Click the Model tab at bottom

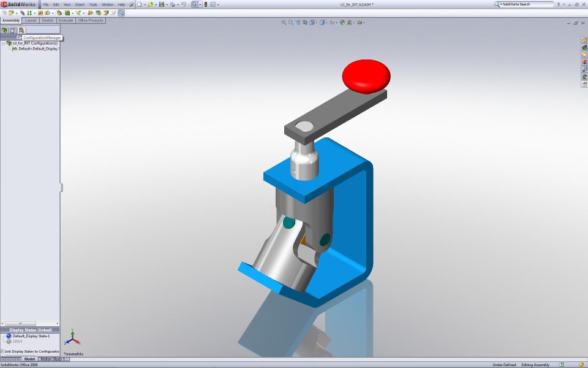coord(29,359)
